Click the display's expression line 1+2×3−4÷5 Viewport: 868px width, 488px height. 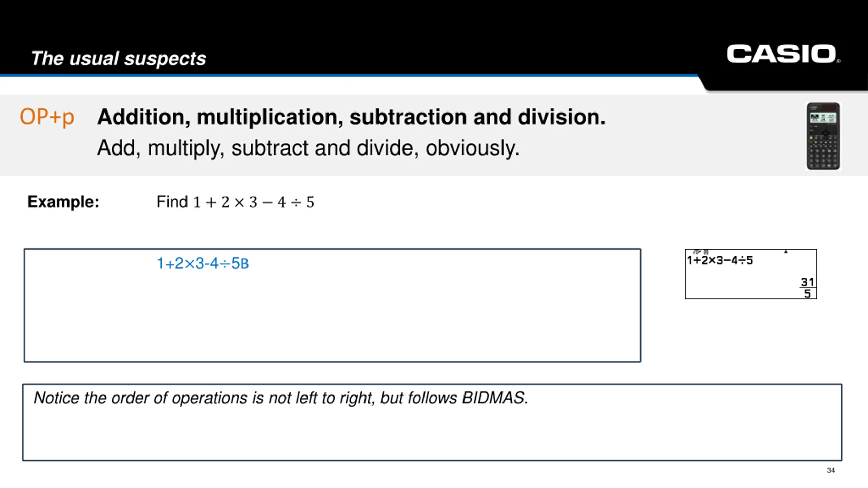(x=720, y=260)
